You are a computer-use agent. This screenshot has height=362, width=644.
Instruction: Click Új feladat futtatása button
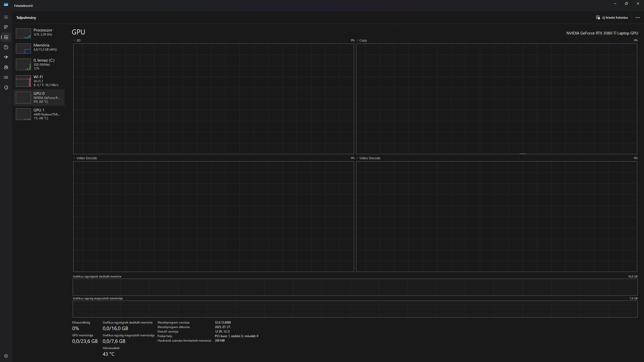612,18
